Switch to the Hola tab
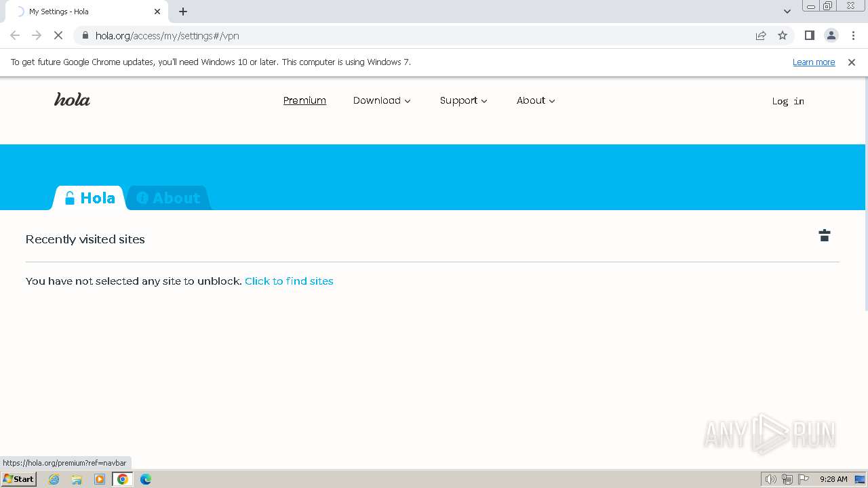 [90, 198]
